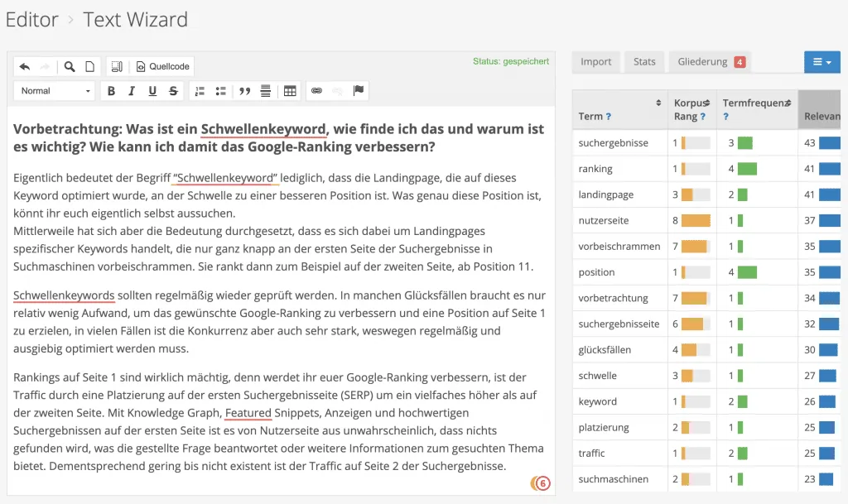
Task: Insert a table
Action: [x=290, y=91]
